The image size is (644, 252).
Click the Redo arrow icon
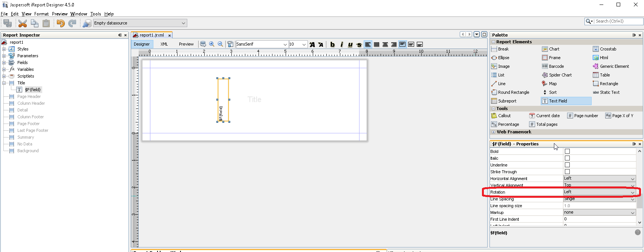pyautogui.click(x=72, y=23)
